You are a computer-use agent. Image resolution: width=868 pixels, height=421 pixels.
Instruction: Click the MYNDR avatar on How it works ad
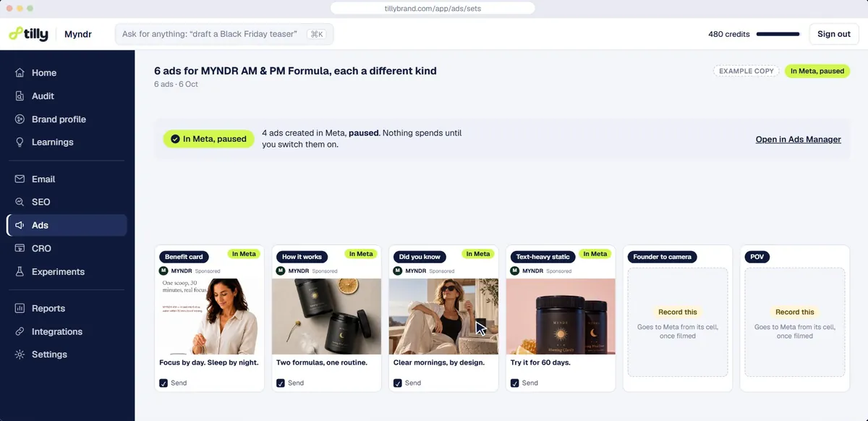coord(281,271)
